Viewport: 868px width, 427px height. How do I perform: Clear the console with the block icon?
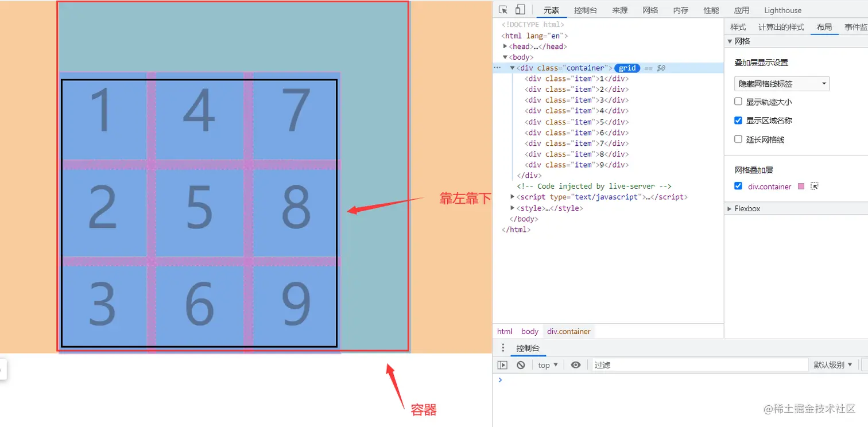(x=521, y=365)
